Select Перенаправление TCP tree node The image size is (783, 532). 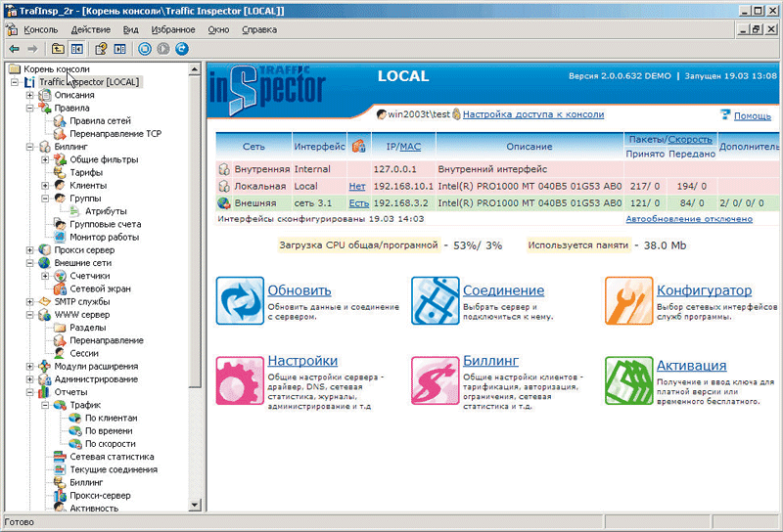pyautogui.click(x=115, y=134)
